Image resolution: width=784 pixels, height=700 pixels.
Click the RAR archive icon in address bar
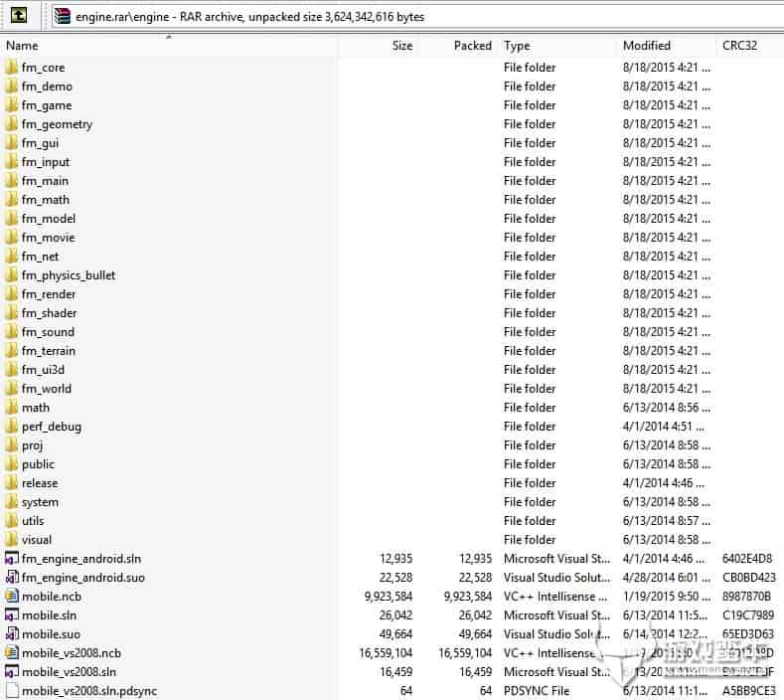pos(63,16)
